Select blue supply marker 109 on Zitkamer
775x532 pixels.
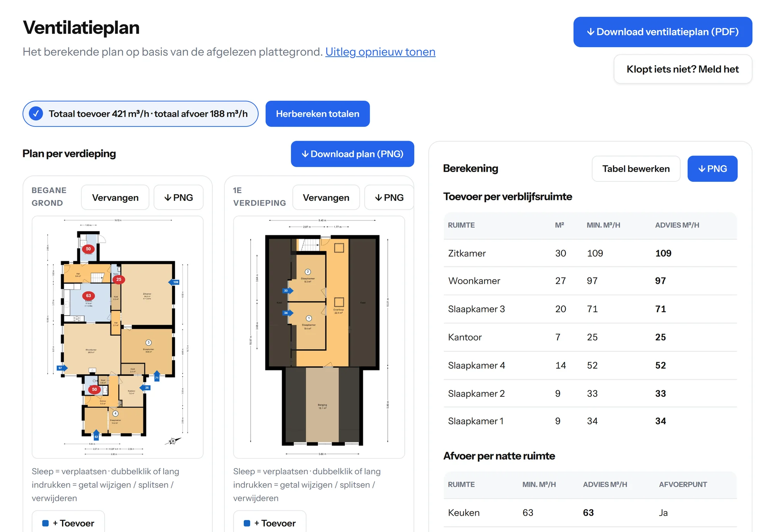pyautogui.click(x=174, y=282)
